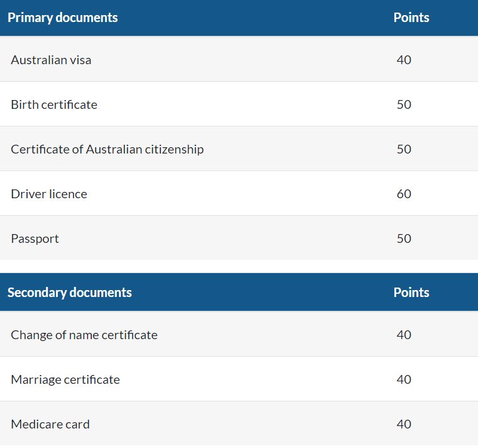This screenshot has height=448, width=478.
Task: Click the 40 points value for Marriage certificate
Action: pyautogui.click(x=404, y=379)
